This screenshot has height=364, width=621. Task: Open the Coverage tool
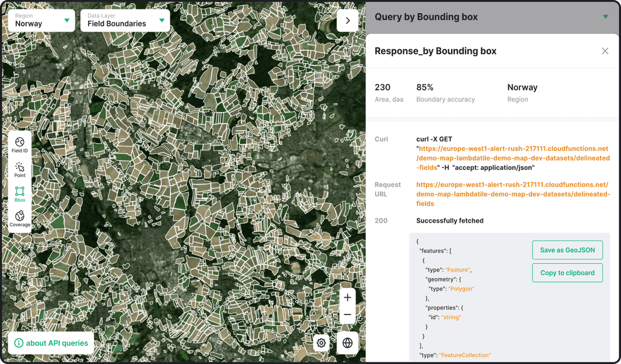[x=20, y=219]
